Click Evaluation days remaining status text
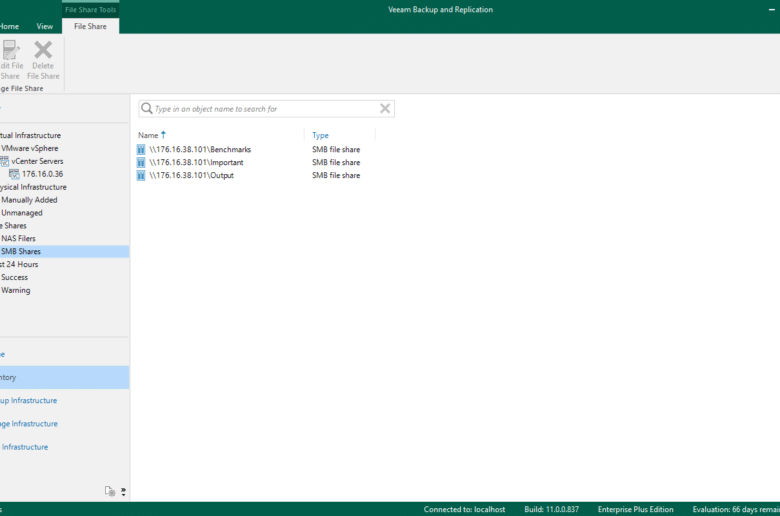 (736, 510)
